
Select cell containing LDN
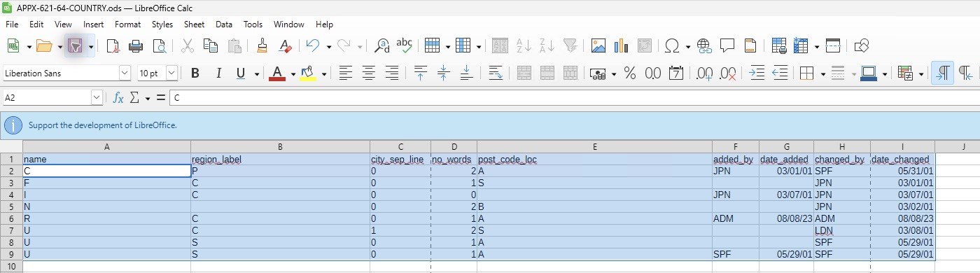click(842, 230)
